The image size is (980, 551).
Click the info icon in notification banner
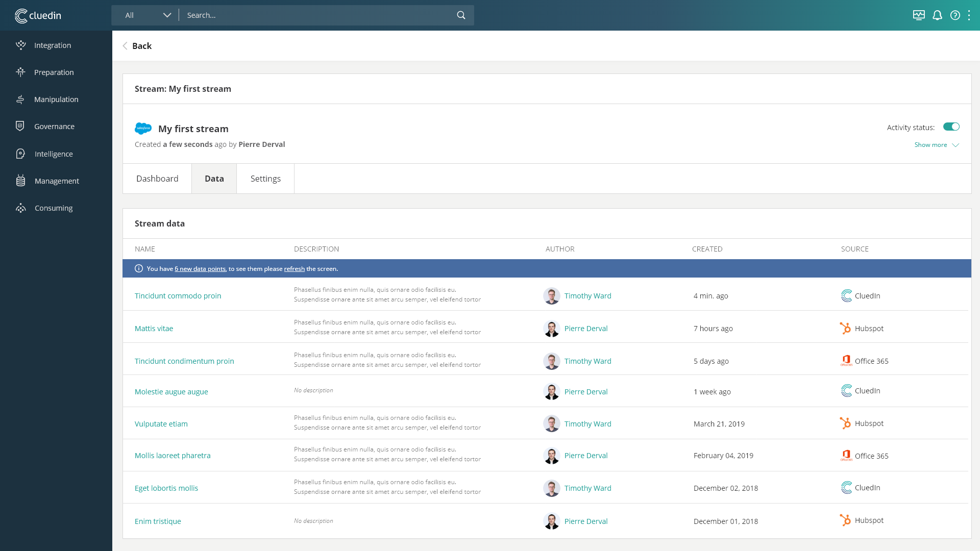139,268
